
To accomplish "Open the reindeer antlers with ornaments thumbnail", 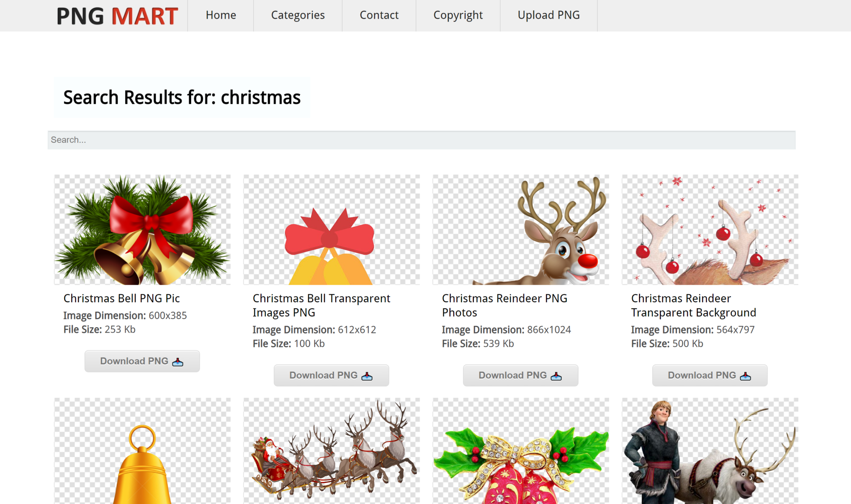I will point(710,230).
